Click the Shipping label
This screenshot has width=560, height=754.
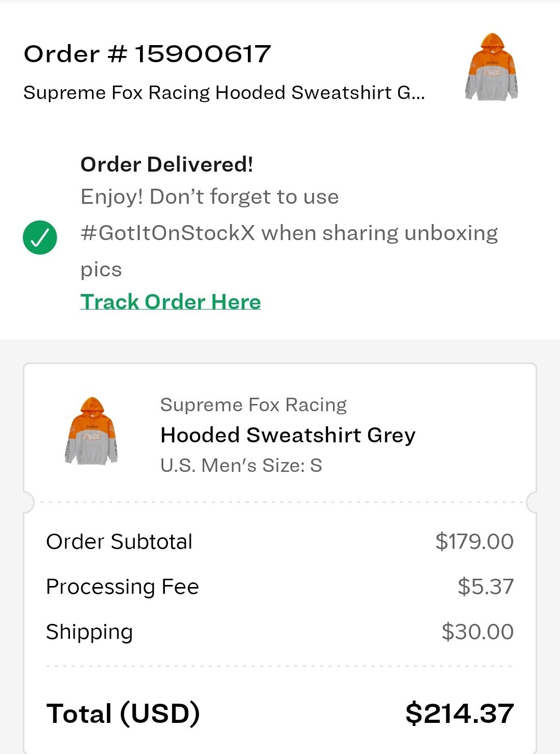point(89,632)
